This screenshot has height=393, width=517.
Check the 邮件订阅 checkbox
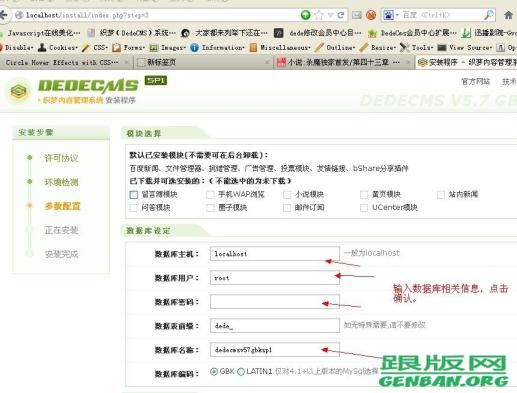point(287,208)
